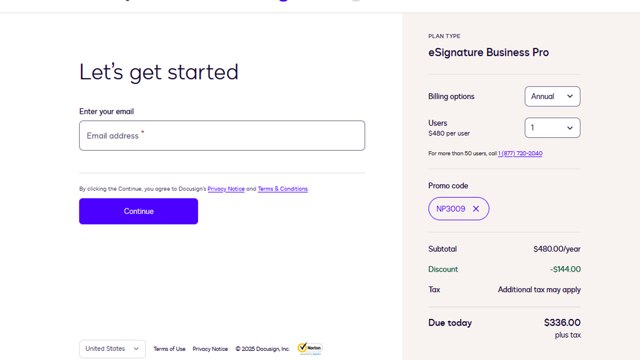640x360 pixels.
Task: Open the Users quantity dropdown
Action: pyautogui.click(x=552, y=128)
